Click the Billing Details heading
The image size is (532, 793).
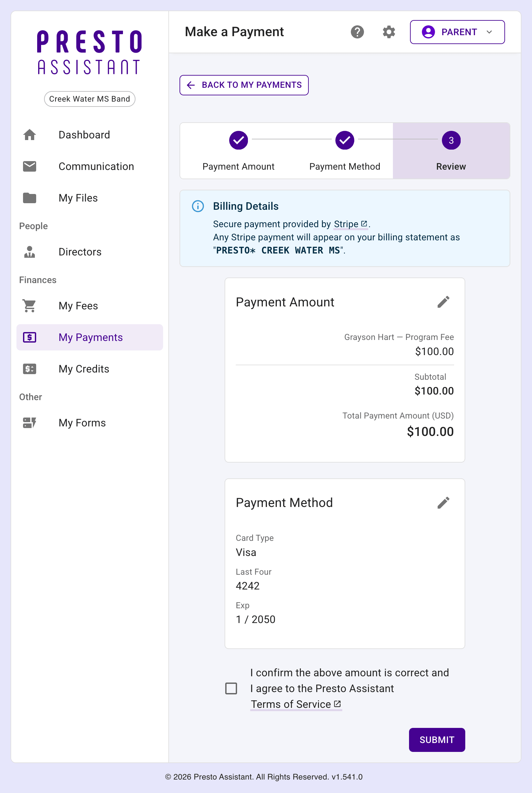tap(246, 206)
